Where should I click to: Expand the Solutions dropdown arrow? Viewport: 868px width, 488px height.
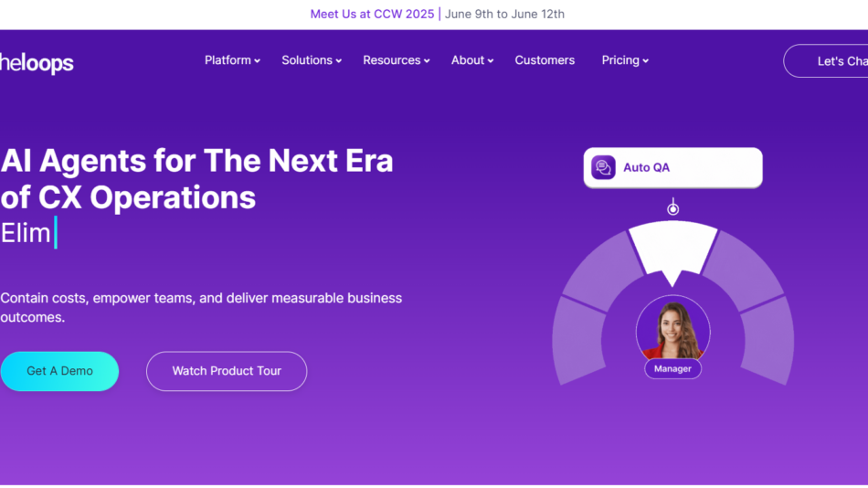[338, 61]
